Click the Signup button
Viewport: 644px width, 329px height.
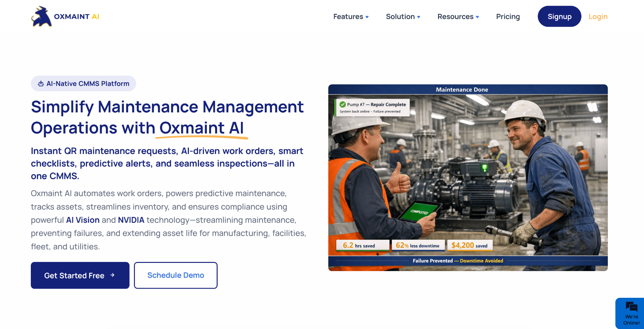point(559,16)
